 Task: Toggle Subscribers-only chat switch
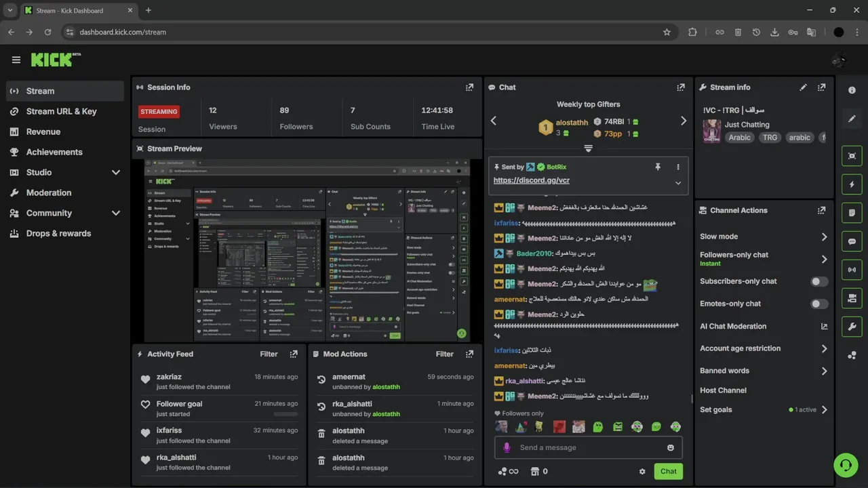[819, 281]
